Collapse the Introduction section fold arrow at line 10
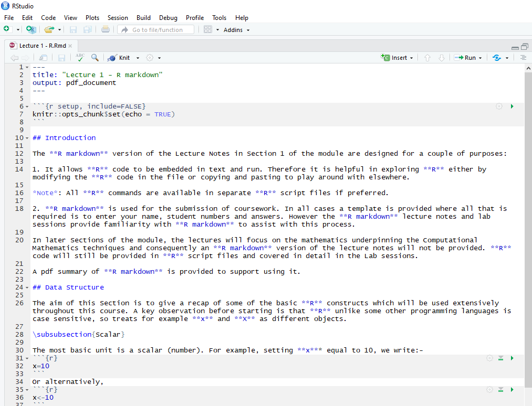Viewport: 532px width, 406px height. [27, 138]
